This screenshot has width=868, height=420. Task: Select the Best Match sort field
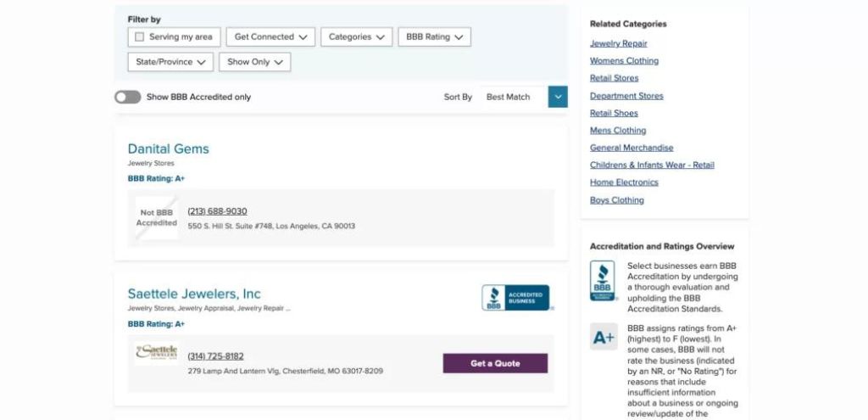coord(514,97)
